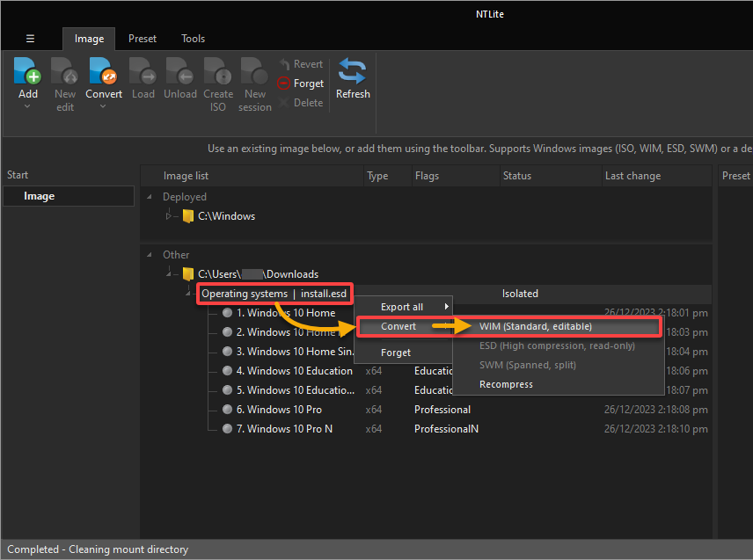Select Image in the Start sidebar
The image size is (753, 560).
(69, 196)
